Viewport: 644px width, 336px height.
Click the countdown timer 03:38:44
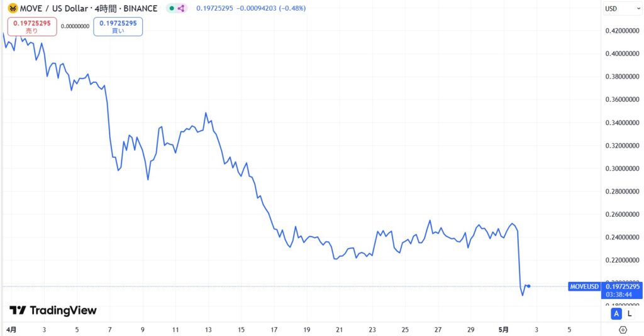[x=618, y=295]
